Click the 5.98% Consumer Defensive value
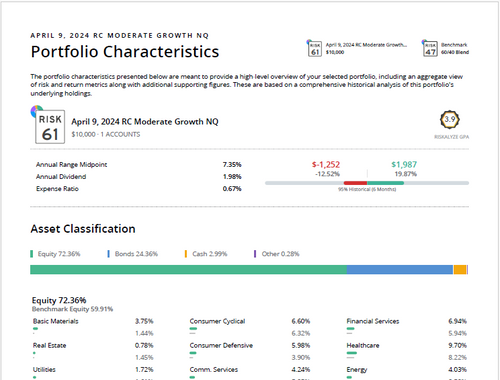 [x=301, y=346]
